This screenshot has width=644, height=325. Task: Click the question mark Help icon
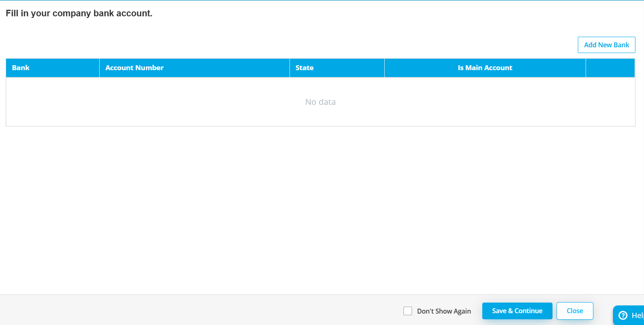coord(623,315)
